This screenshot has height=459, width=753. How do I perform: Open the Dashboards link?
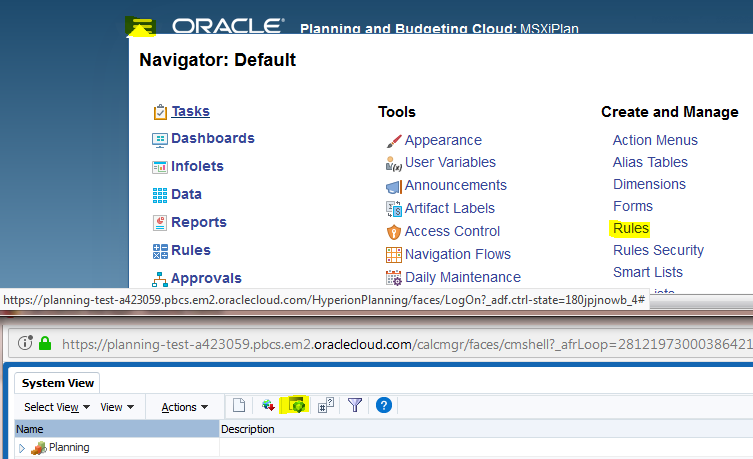pyautogui.click(x=213, y=138)
